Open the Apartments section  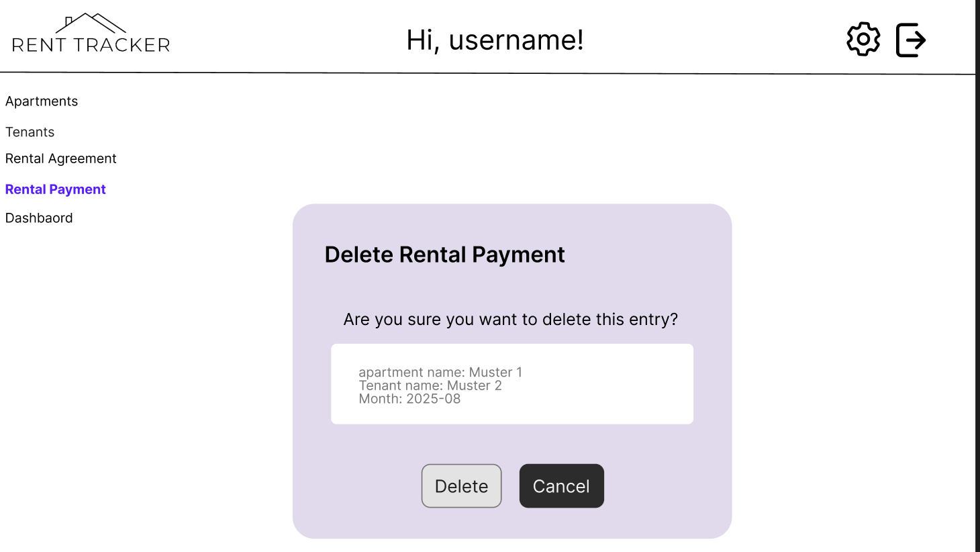click(x=41, y=101)
